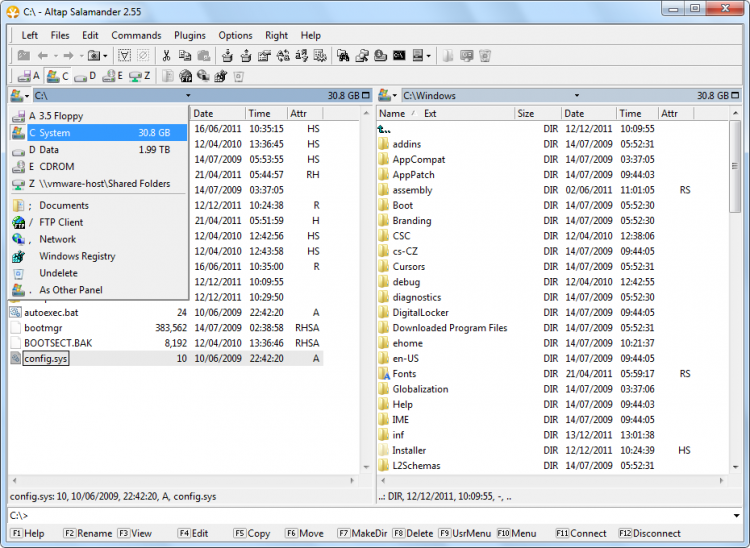750x548 pixels.
Task: Select the bootmgr file in left panel
Action: click(x=165, y=328)
